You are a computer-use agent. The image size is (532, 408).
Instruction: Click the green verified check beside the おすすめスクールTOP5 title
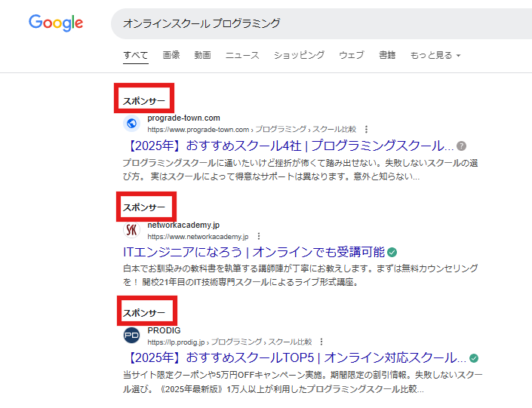click(x=474, y=358)
